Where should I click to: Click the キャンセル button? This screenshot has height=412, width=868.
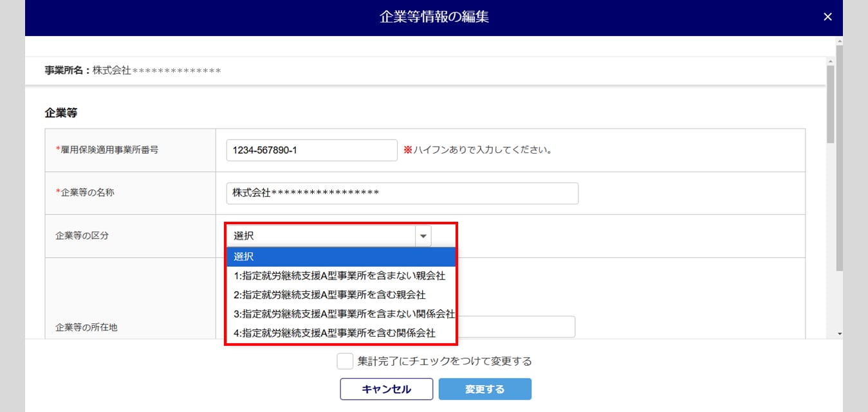pyautogui.click(x=387, y=389)
